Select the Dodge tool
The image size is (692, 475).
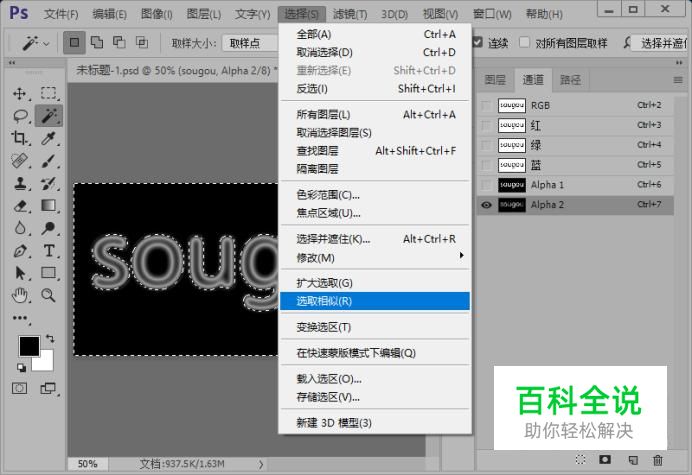48,228
